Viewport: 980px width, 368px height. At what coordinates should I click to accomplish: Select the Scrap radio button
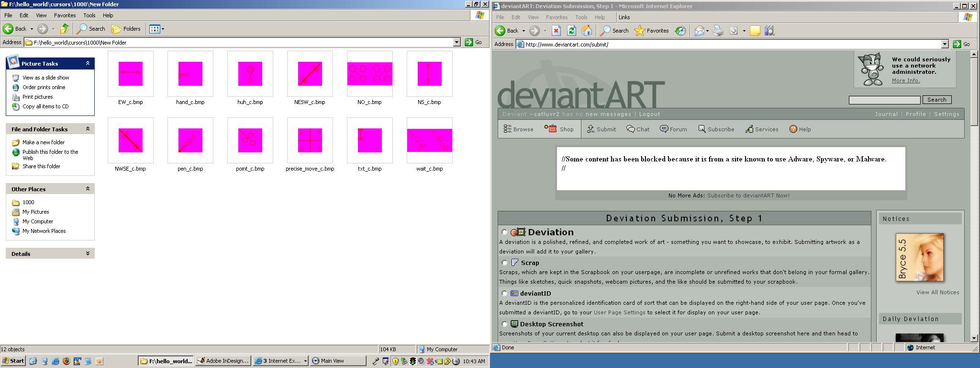pos(504,263)
